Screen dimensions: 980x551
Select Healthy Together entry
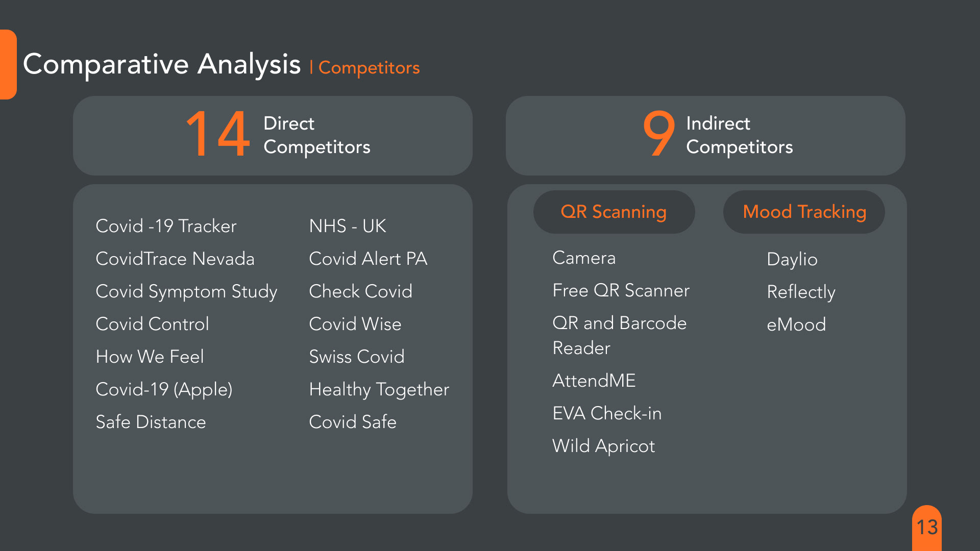(x=379, y=390)
